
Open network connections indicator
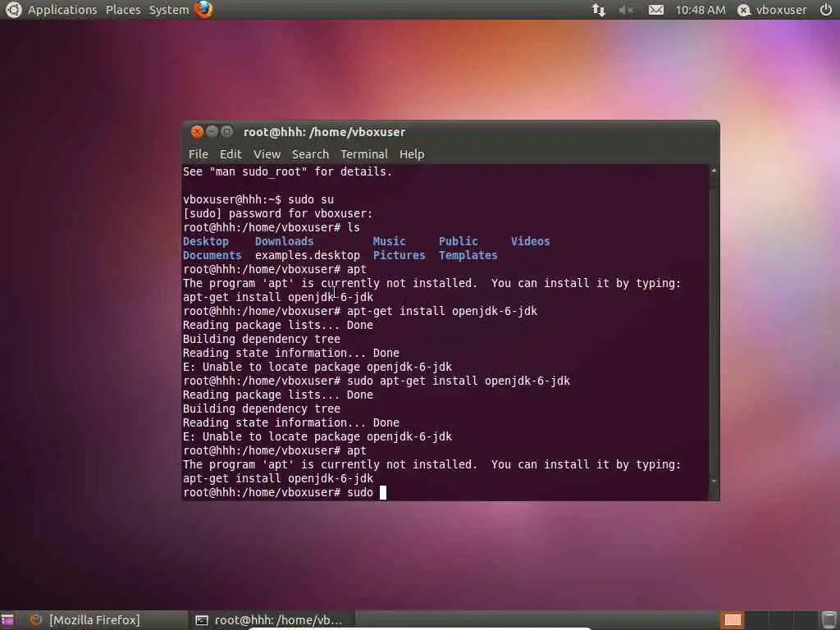[x=598, y=10]
